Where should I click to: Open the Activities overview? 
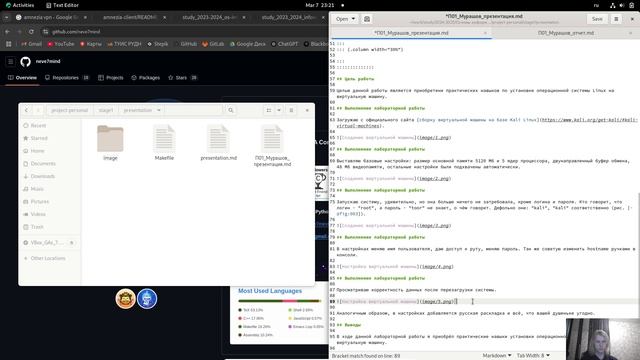[20, 5]
